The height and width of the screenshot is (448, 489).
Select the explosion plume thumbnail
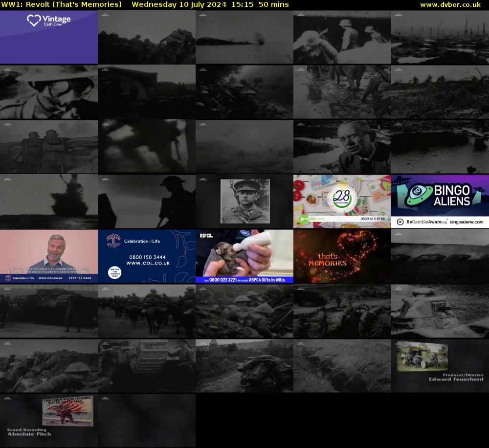(49, 202)
